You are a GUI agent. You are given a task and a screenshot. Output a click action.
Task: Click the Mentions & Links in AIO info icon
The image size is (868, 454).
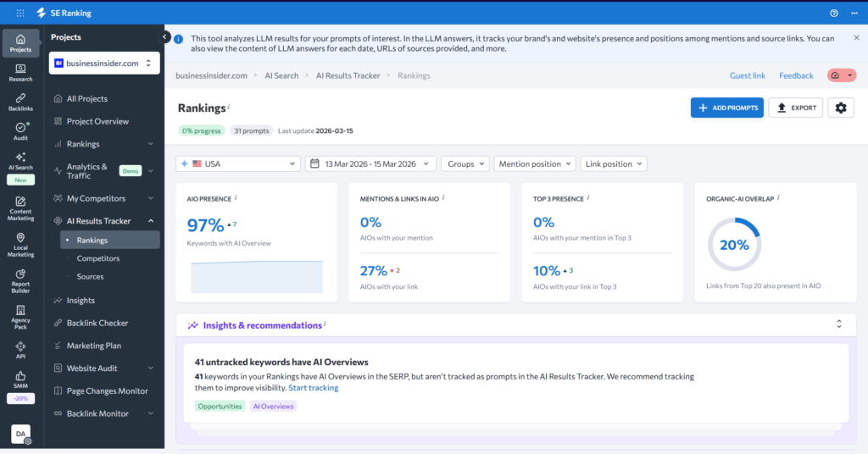click(x=443, y=197)
